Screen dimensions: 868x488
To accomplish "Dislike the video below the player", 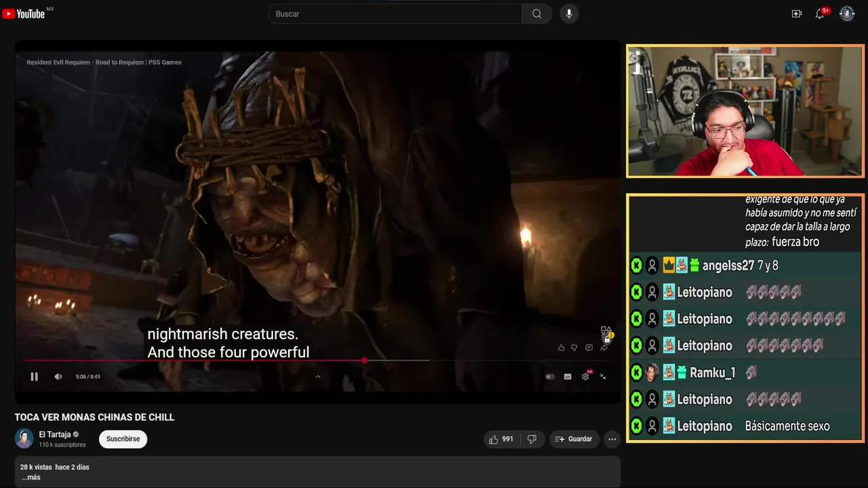I will click(x=532, y=439).
